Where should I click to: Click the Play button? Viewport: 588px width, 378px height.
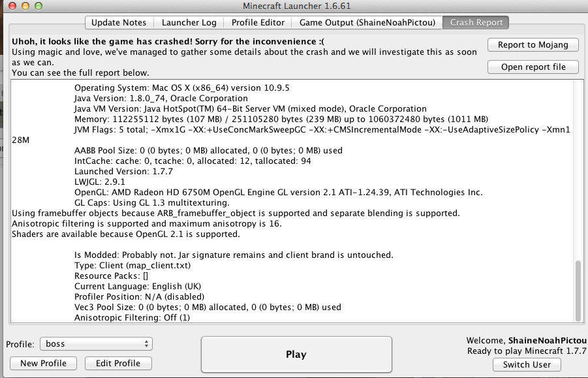point(296,354)
